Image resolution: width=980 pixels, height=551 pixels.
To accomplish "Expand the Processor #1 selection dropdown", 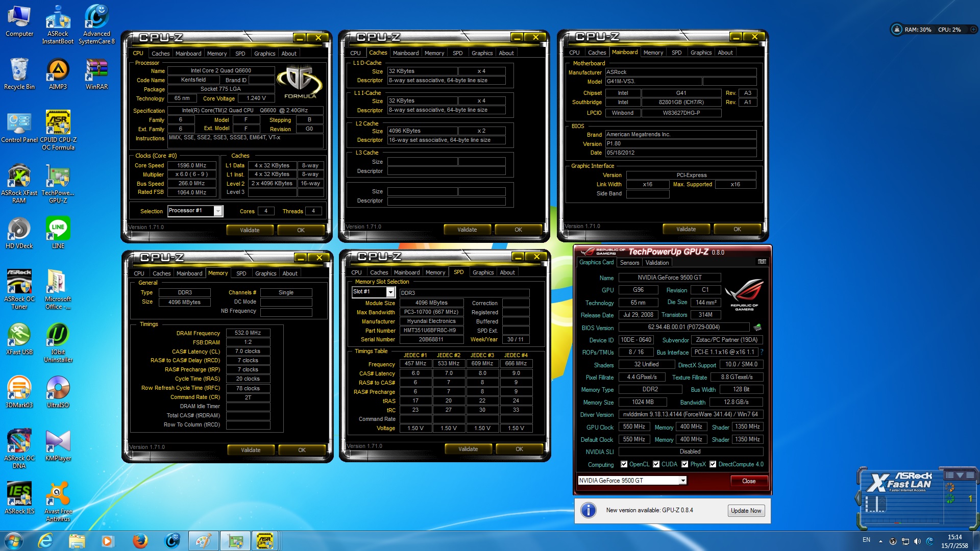I will coord(218,211).
